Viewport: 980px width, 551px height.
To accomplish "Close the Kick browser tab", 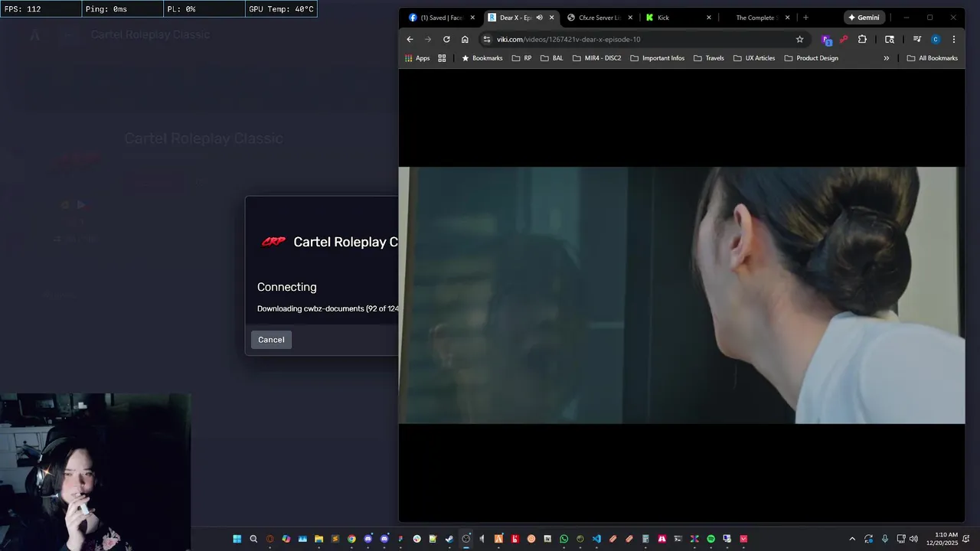I will click(x=709, y=18).
